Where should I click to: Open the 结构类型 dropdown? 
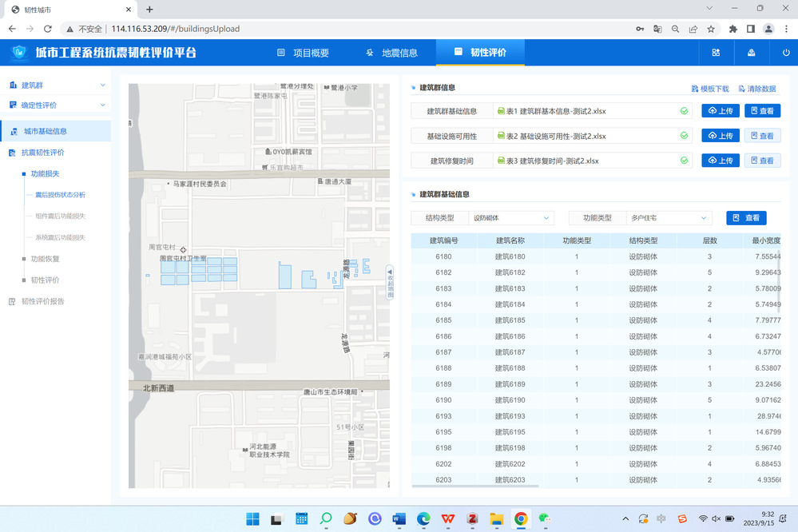(x=511, y=218)
